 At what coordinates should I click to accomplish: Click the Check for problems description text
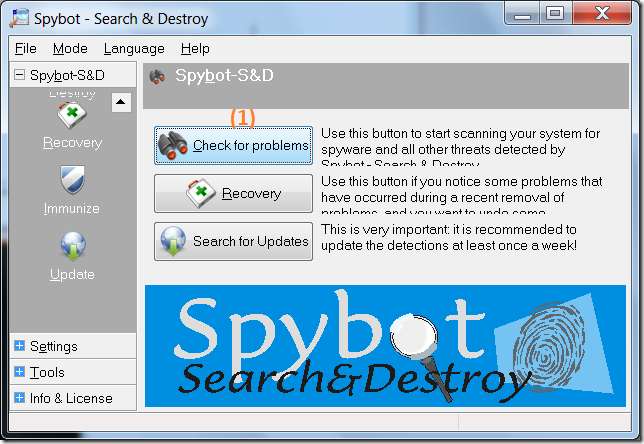pyautogui.click(x=460, y=148)
